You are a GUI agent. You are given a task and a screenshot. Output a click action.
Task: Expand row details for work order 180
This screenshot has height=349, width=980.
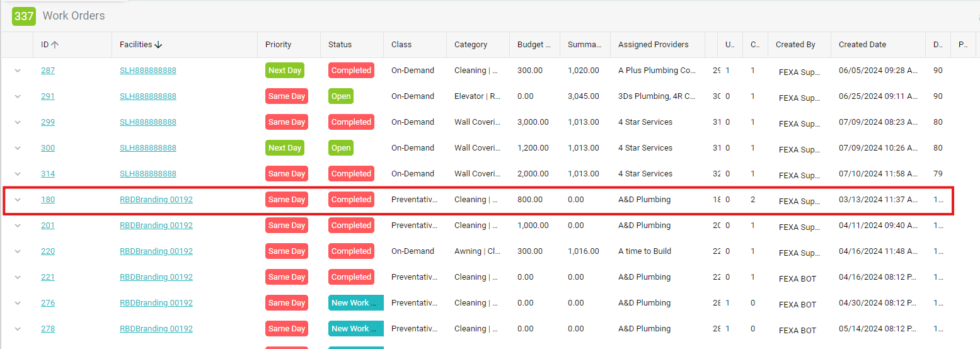pos(18,200)
